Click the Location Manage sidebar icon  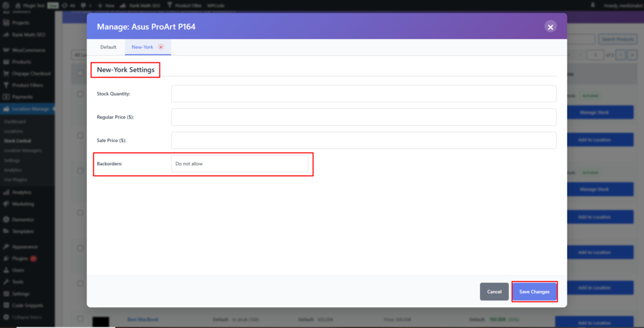6,109
